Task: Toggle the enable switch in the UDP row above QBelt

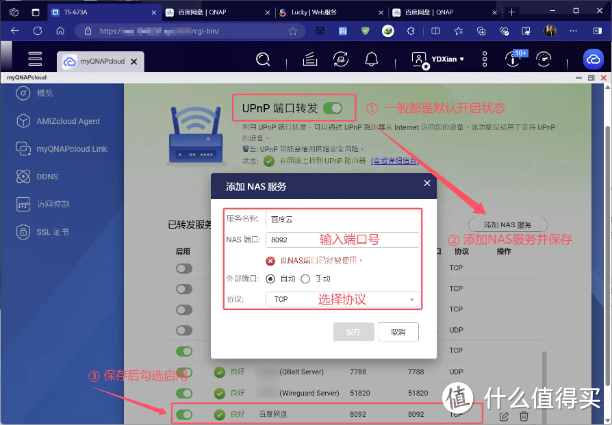Action: pos(184,331)
